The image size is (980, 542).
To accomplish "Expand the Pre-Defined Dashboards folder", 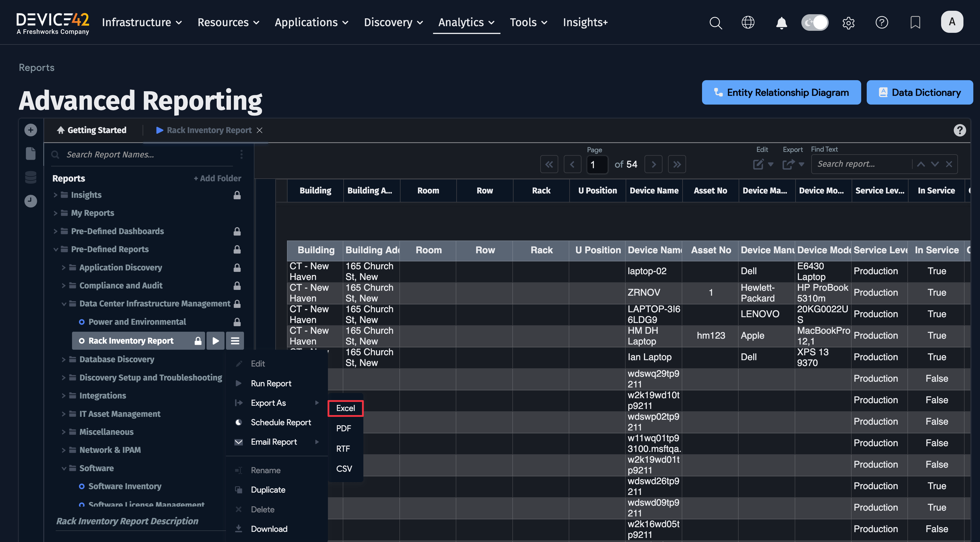I will point(55,231).
